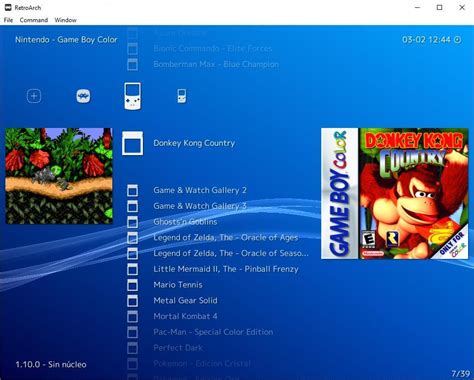Select Bionic Commando - Elite Forces
474x380 pixels.
tap(213, 49)
